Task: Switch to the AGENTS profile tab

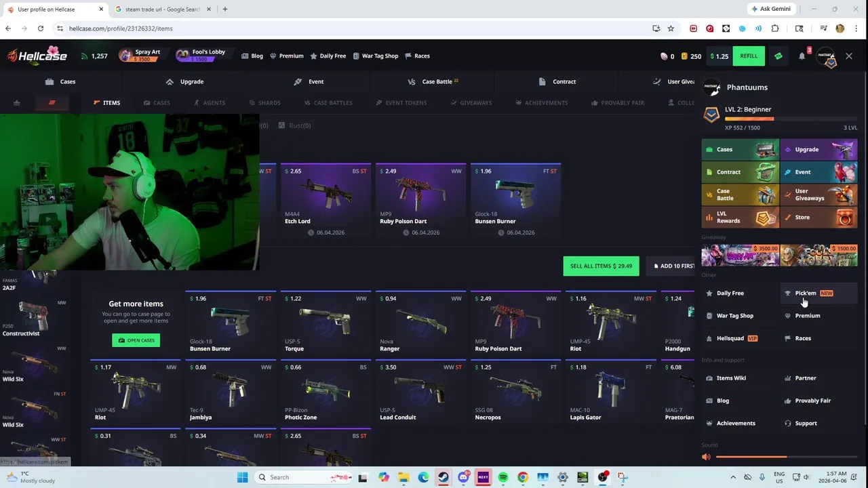Action: pos(209,103)
